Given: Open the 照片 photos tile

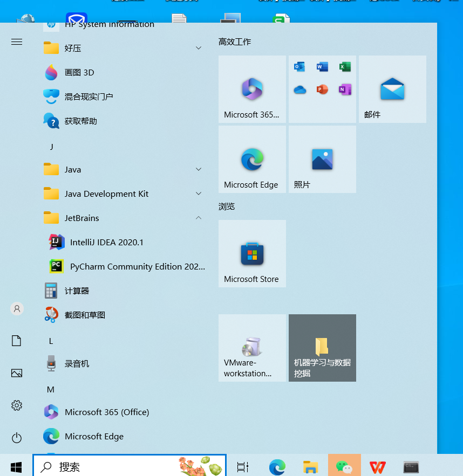Looking at the screenshot, I should [322, 160].
